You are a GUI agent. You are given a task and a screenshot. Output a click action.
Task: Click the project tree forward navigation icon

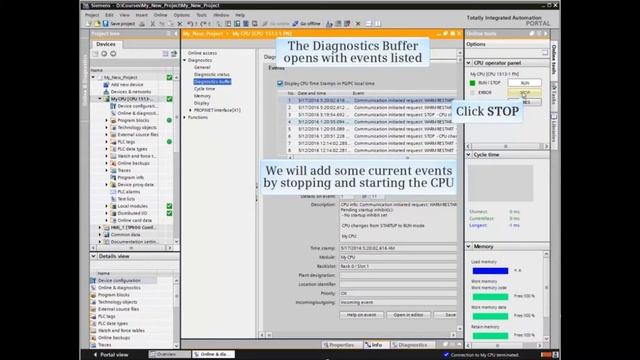[x=113, y=53]
